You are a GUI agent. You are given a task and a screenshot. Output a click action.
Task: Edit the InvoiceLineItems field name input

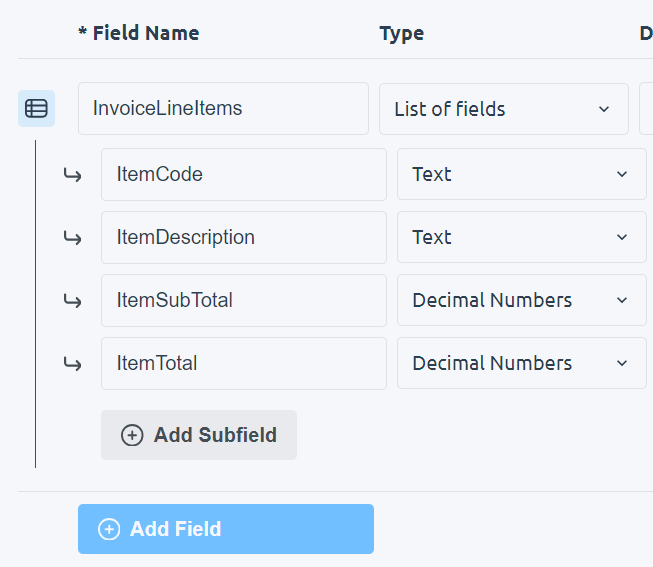[x=223, y=109]
